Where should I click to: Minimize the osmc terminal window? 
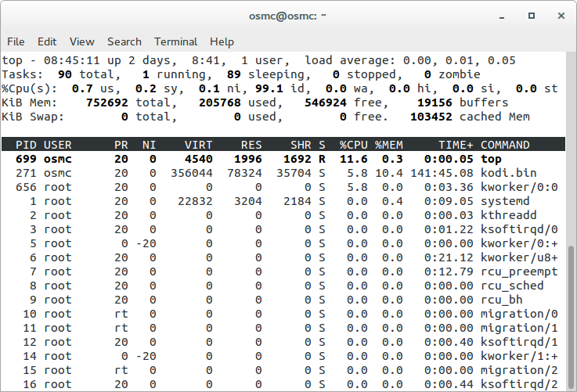coord(502,16)
